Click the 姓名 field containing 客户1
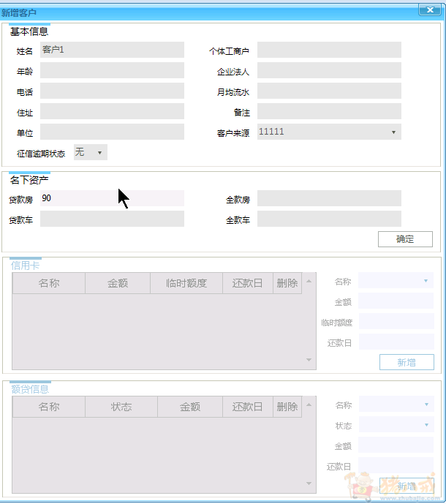 coord(112,50)
